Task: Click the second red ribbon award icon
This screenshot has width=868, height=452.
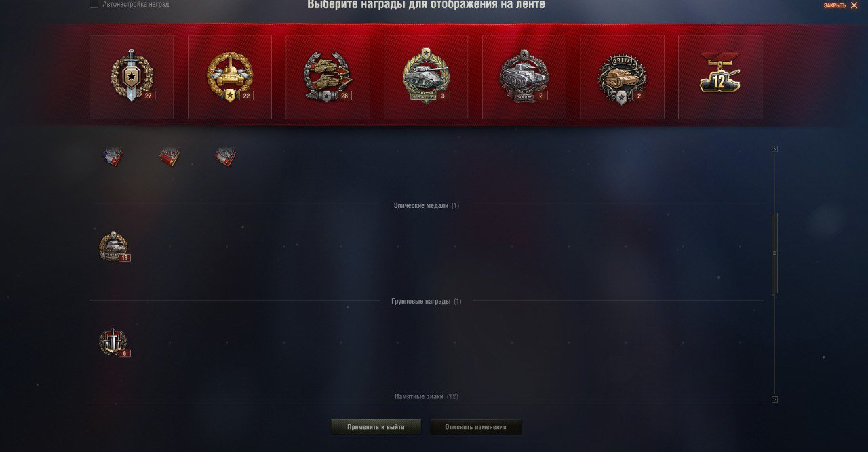Action: point(170,157)
